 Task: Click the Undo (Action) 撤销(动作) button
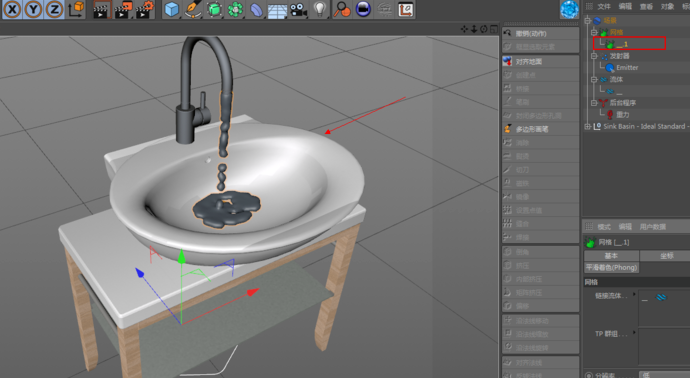(540, 34)
